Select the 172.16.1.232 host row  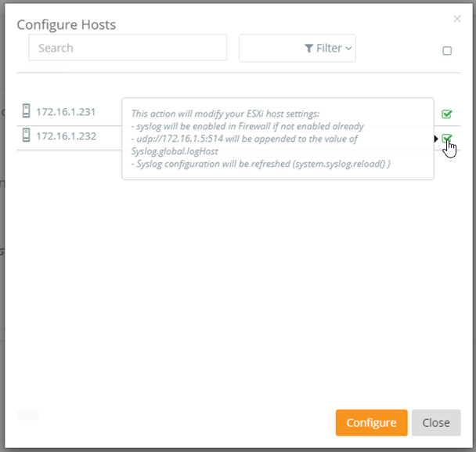(x=67, y=136)
